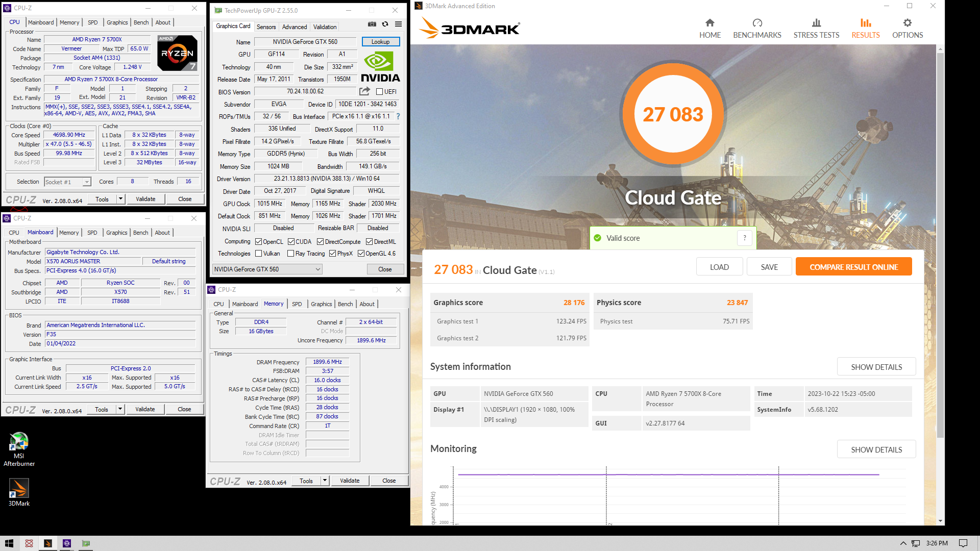Open 3DMark OPTIONS gear
This screenshot has height=551, width=980.
[908, 29]
